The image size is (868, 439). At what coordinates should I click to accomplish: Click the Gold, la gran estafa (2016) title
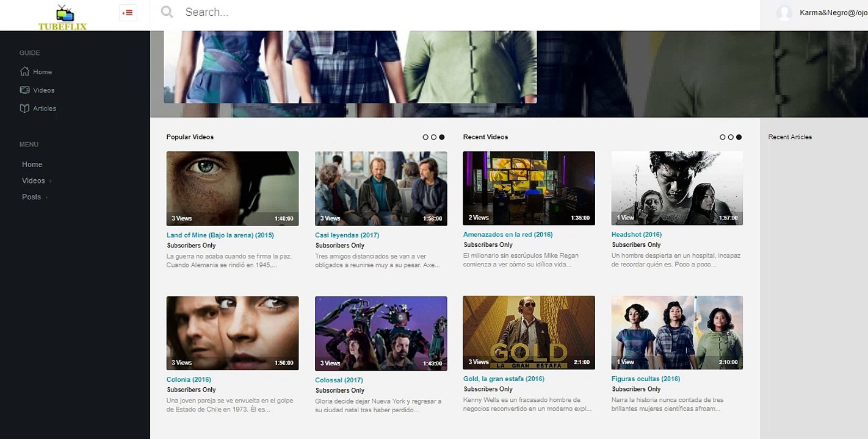[504, 379]
